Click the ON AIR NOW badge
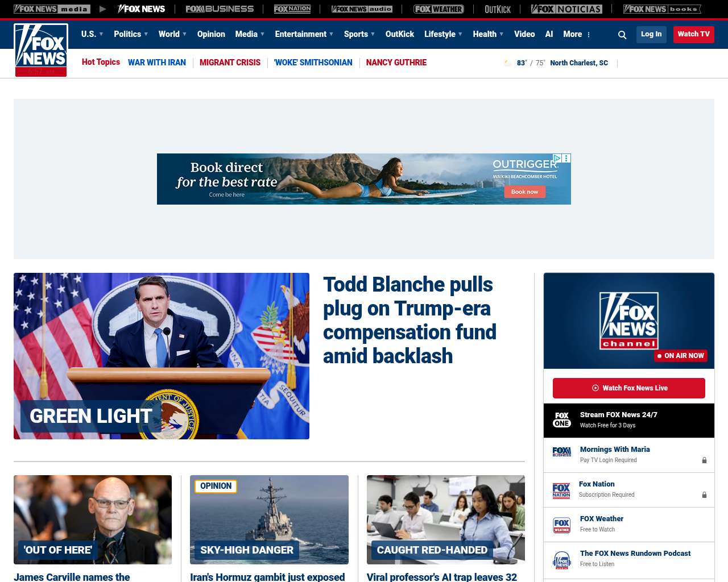The width and height of the screenshot is (728, 582). point(681,356)
